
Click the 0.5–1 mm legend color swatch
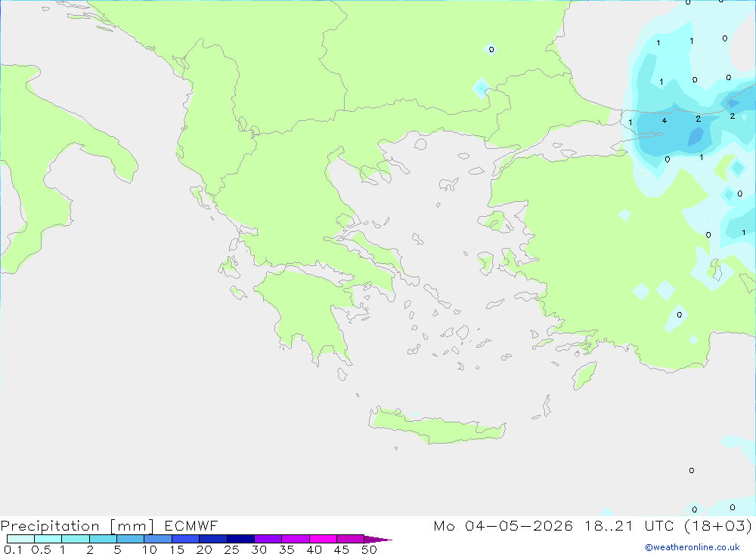(48, 539)
